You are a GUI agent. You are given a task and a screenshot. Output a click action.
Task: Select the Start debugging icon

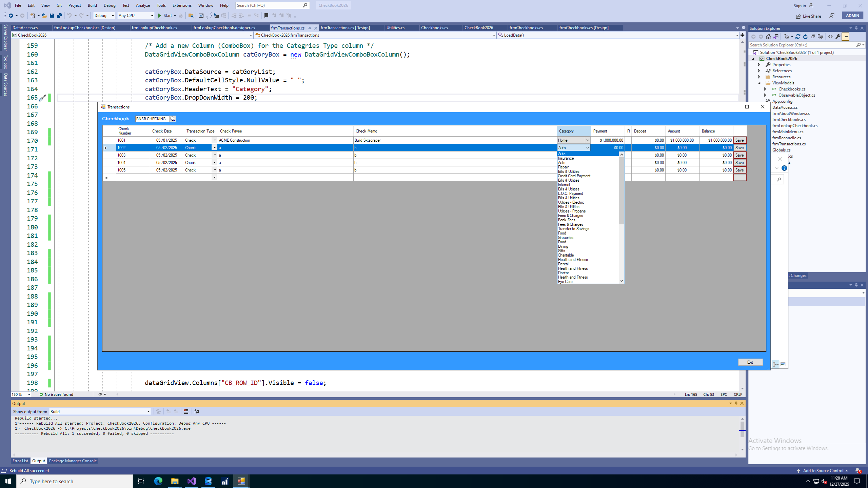coord(159,16)
